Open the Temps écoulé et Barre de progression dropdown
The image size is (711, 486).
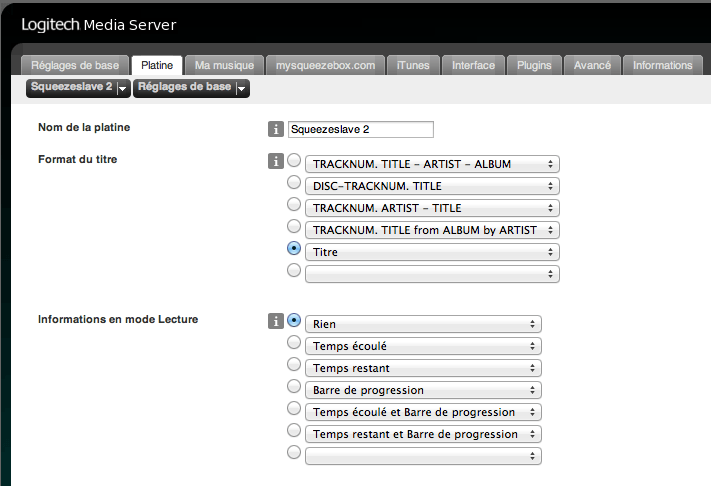click(423, 412)
